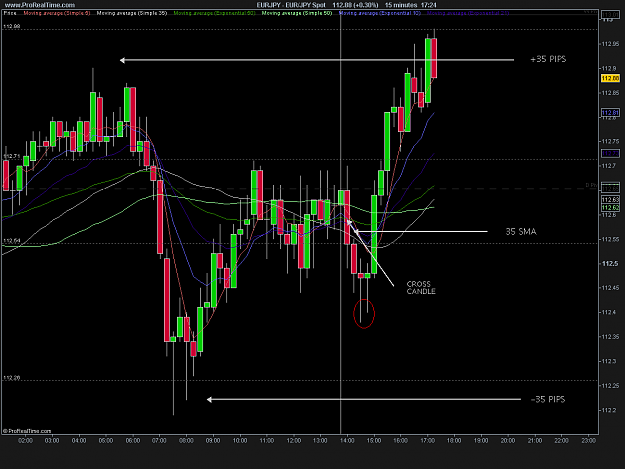Click the gray 113.01 price tag at top
The image size is (625, 469).
(610, 15)
